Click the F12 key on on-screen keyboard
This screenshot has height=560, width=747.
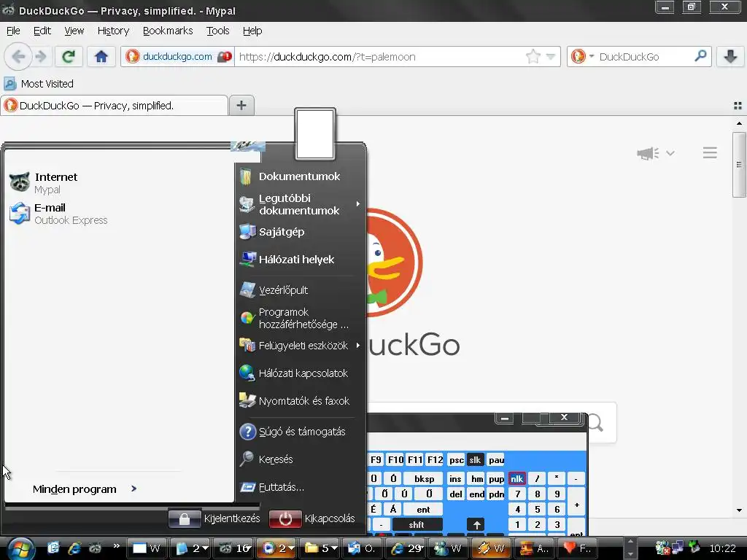click(435, 460)
